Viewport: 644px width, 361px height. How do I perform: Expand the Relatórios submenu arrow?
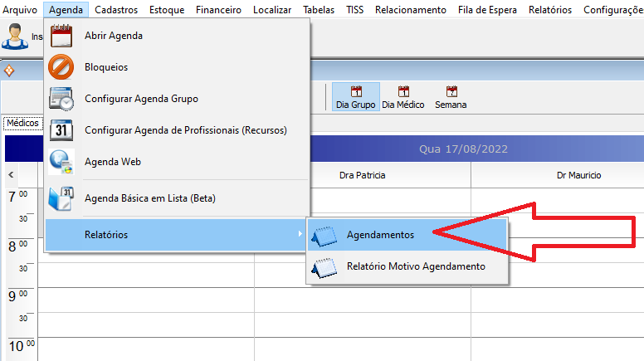coord(300,235)
